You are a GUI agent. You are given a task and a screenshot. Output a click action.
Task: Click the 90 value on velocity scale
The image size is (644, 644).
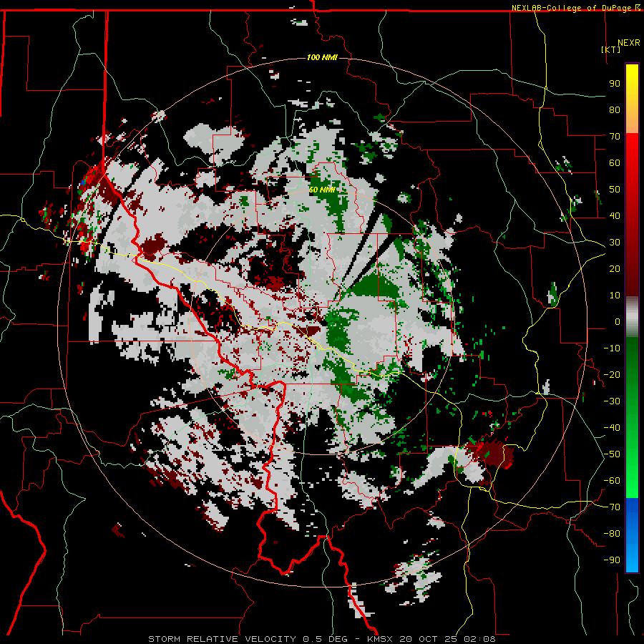click(x=615, y=84)
